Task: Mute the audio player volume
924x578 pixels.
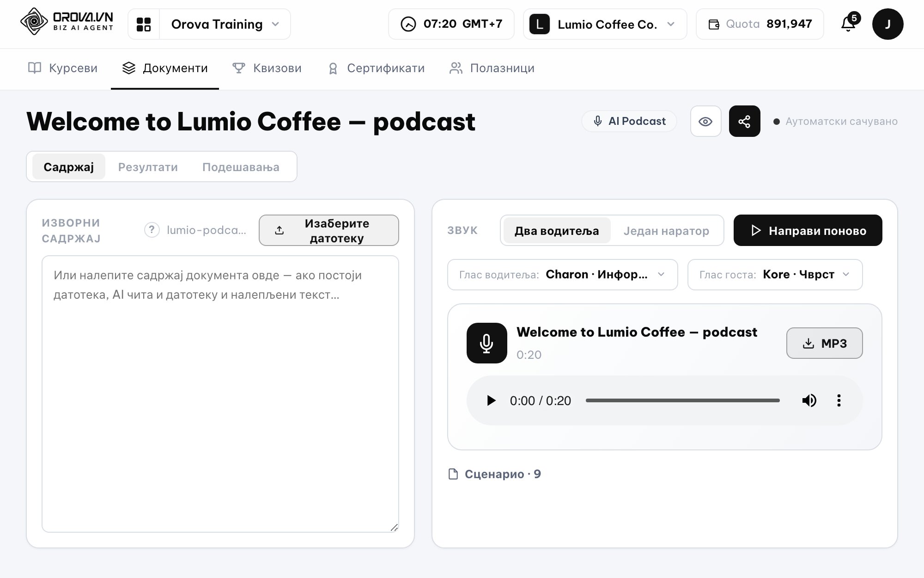Action: point(809,400)
